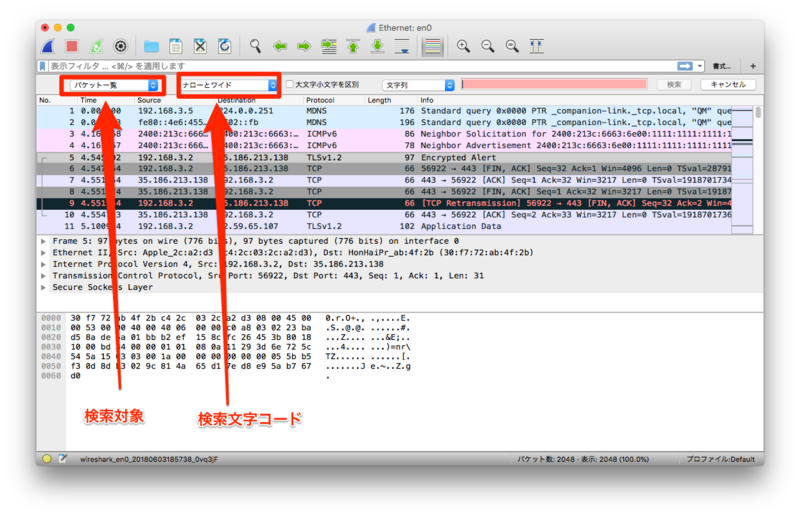This screenshot has height=517, width=800.
Task: Reset text zoom to normal size
Action: click(512, 46)
